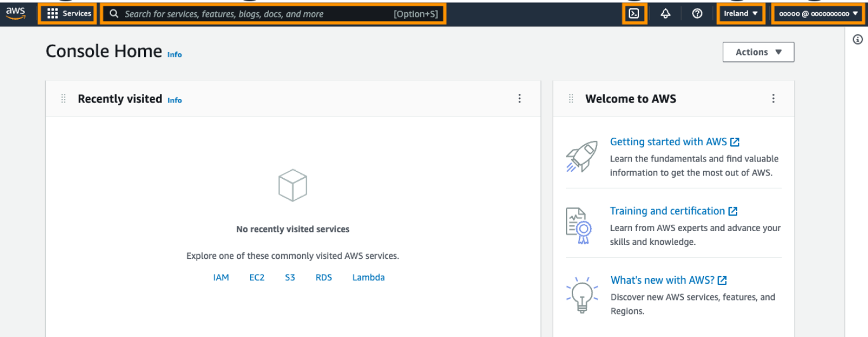The height and width of the screenshot is (337, 868).
Task: Open Getting started with AWS link
Action: pos(668,142)
